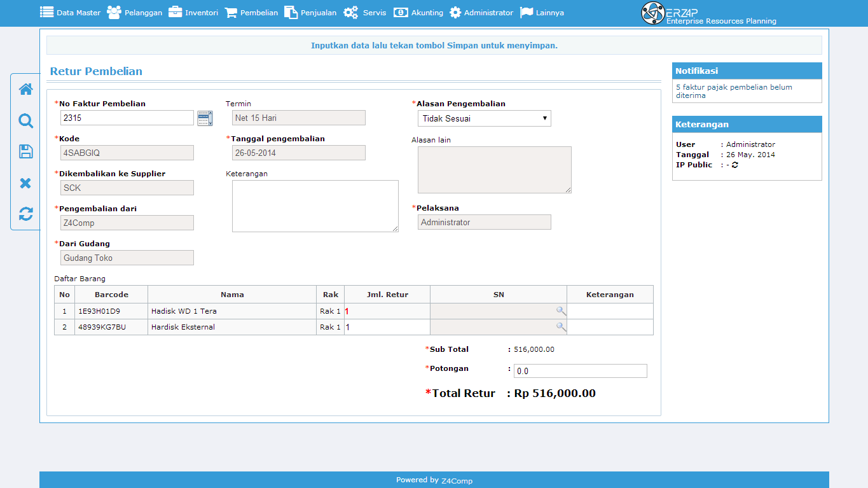This screenshot has width=868, height=488.
Task: Expand the Alasan Pengembalian dropdown
Action: pyautogui.click(x=485, y=118)
